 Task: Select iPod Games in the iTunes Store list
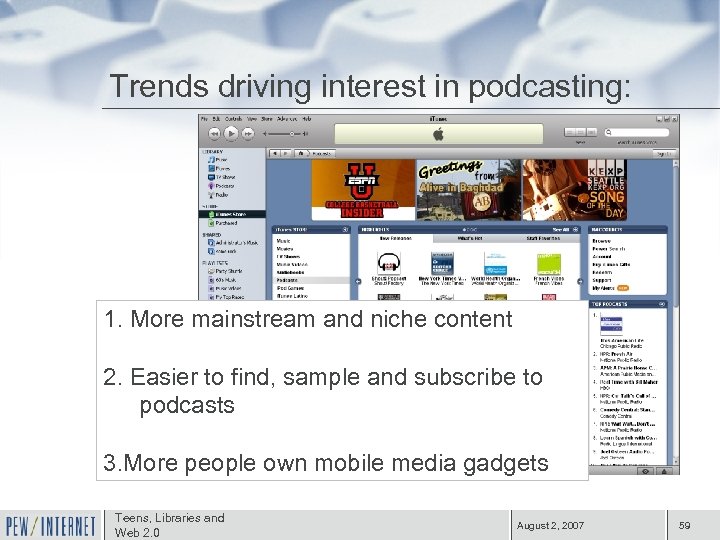tap(290, 288)
